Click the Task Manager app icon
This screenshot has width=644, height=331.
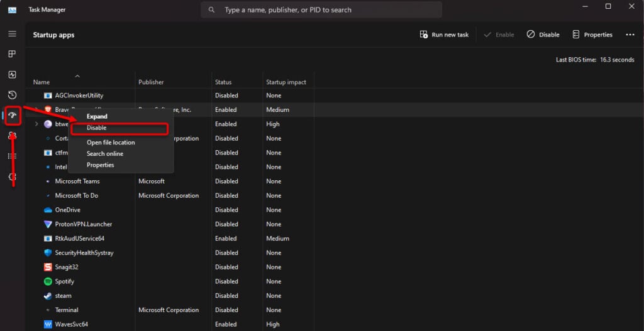point(13,9)
